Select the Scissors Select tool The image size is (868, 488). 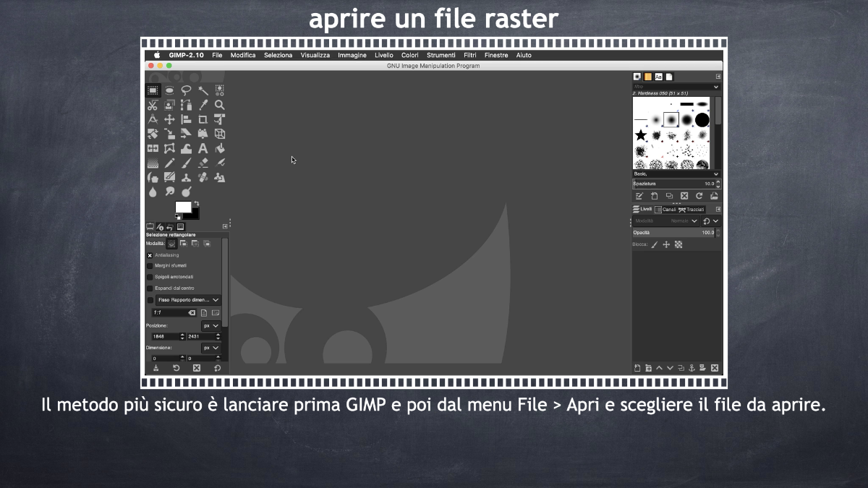[153, 105]
